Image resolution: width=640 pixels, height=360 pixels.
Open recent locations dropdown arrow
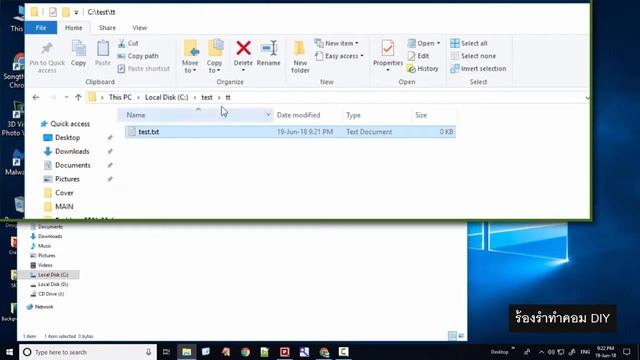click(66, 98)
